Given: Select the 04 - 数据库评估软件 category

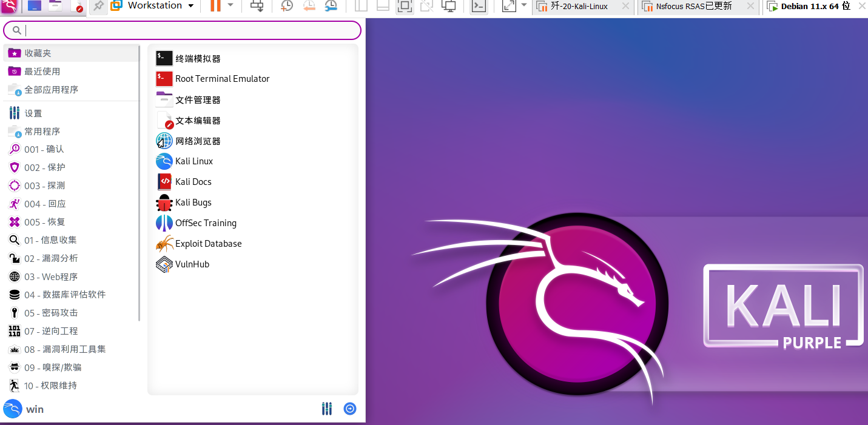Looking at the screenshot, I should 72,295.
